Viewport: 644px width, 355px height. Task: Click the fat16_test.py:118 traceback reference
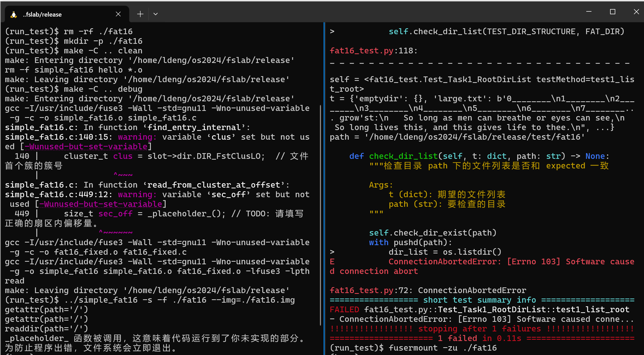[373, 51]
